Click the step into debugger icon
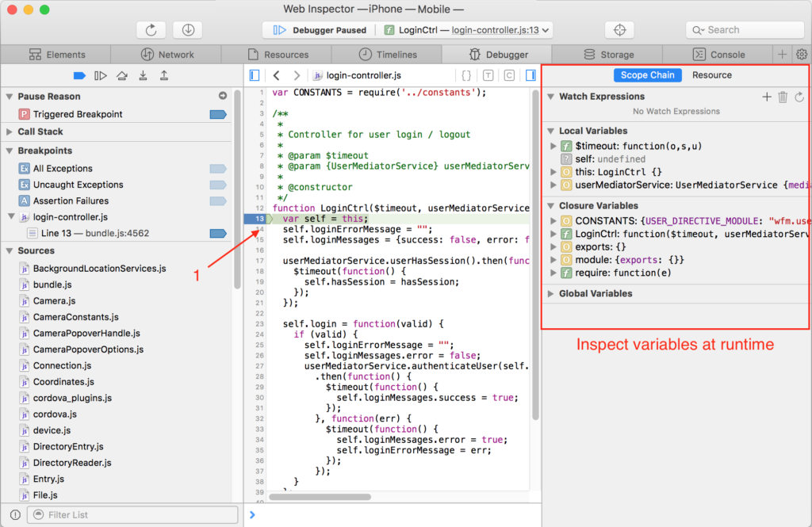Image resolution: width=812 pixels, height=527 pixels. coord(143,75)
